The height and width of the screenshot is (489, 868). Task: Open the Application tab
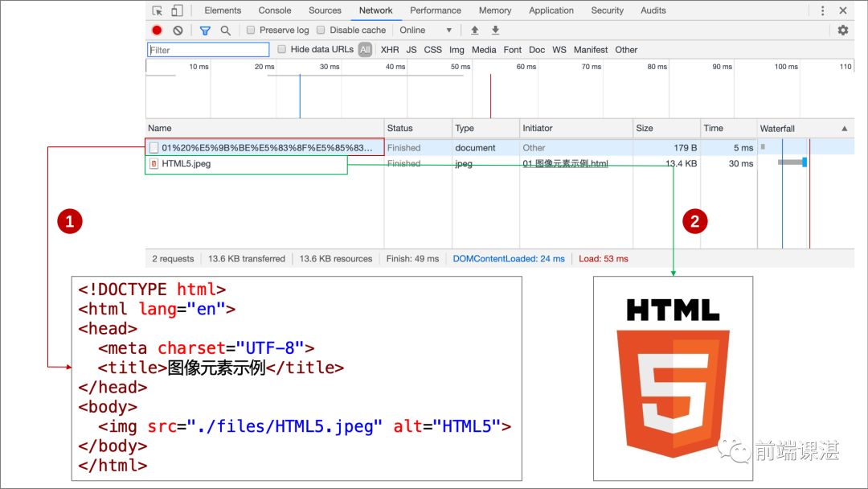pos(551,10)
